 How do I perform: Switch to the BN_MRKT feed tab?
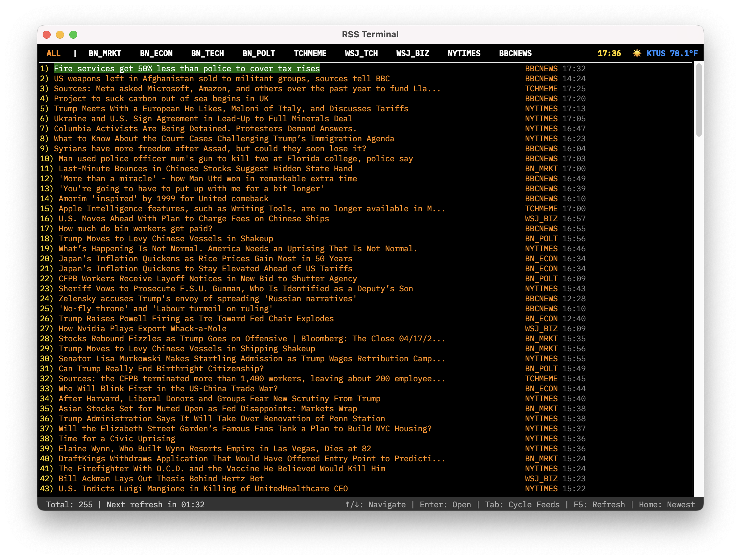click(x=105, y=53)
